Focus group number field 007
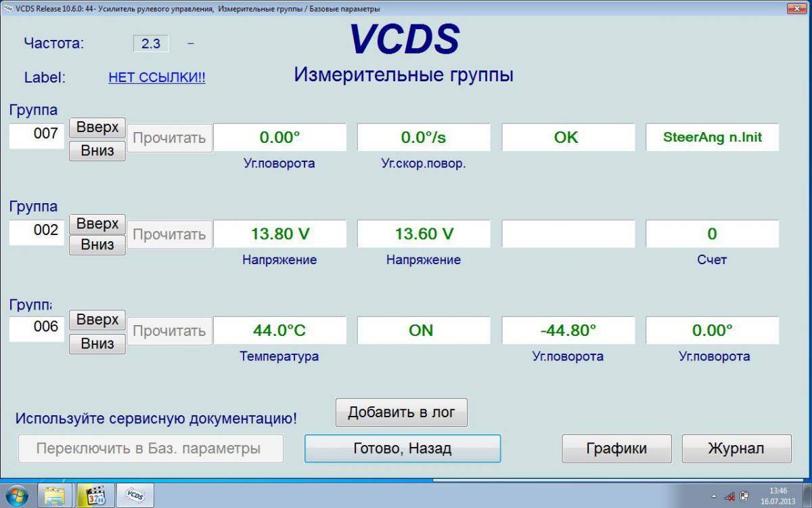Image resolution: width=812 pixels, height=508 pixels. pyautogui.click(x=38, y=135)
